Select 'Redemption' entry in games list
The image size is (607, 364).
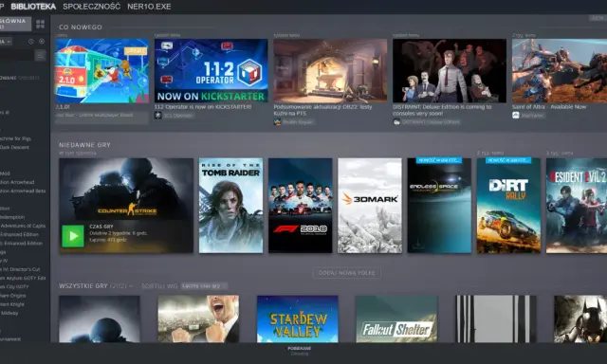tap(12, 217)
